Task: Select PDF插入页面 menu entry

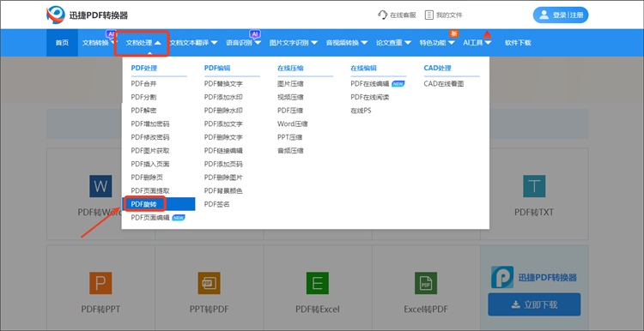Action: 150,164
